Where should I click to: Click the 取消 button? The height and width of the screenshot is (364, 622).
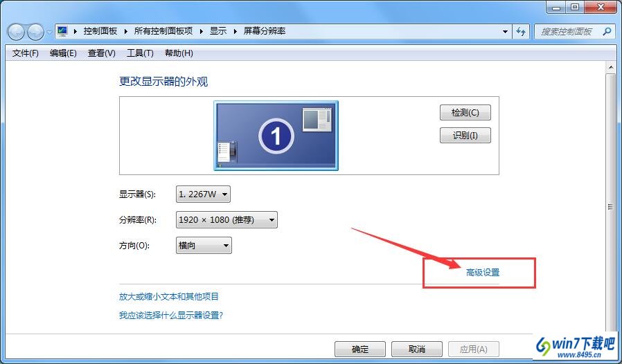(x=417, y=349)
